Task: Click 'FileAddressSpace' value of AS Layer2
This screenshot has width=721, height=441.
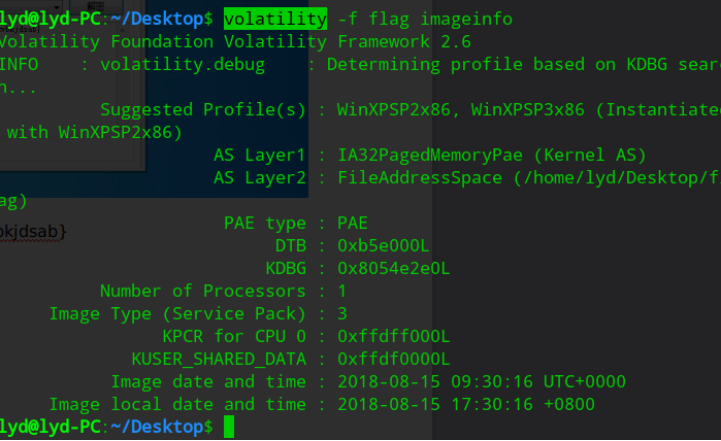Action: [x=419, y=178]
